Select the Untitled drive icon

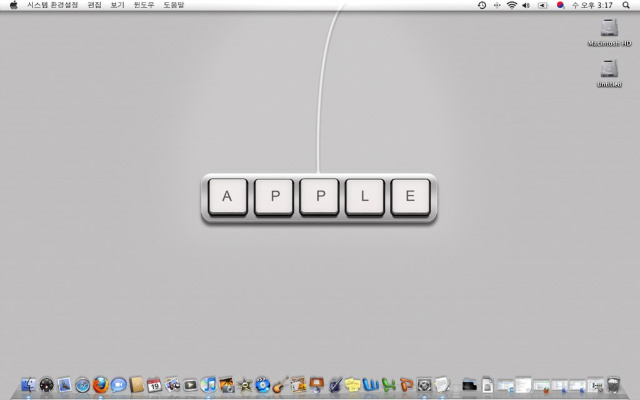point(609,73)
